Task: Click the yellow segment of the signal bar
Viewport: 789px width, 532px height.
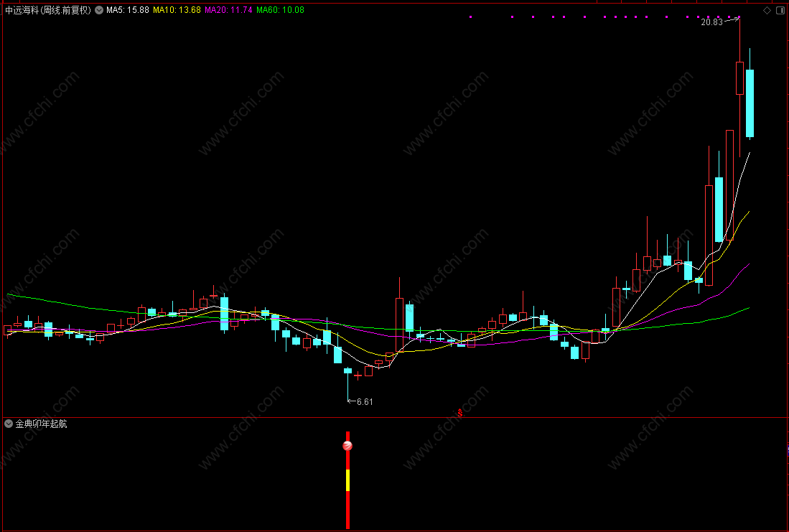Action: pyautogui.click(x=347, y=480)
